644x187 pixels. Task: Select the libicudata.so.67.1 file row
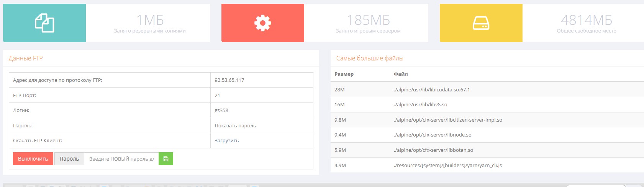tap(432, 89)
